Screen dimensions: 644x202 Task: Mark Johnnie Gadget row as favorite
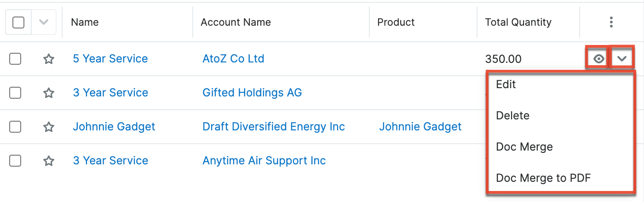(49, 127)
